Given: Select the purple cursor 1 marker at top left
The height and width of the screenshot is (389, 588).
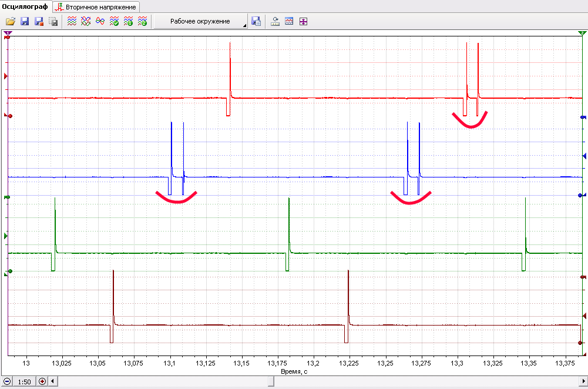Looking at the screenshot, I should click(8, 34).
